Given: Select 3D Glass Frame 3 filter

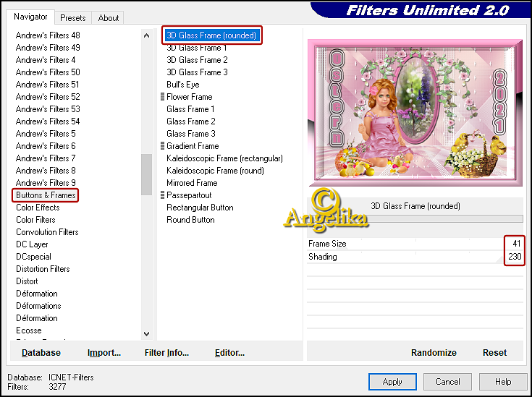Looking at the screenshot, I should click(197, 72).
